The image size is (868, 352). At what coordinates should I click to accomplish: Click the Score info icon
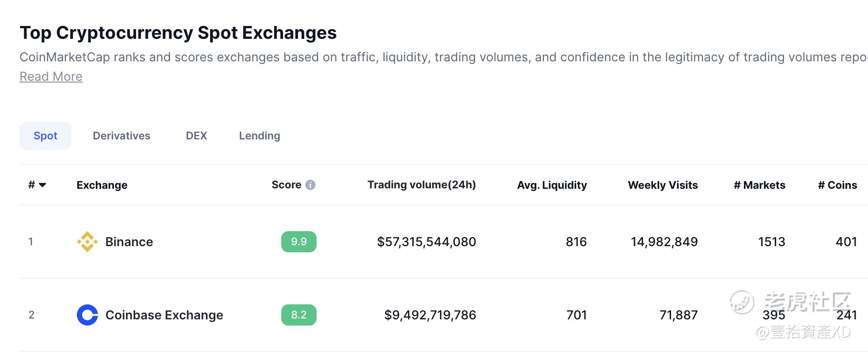coord(310,185)
